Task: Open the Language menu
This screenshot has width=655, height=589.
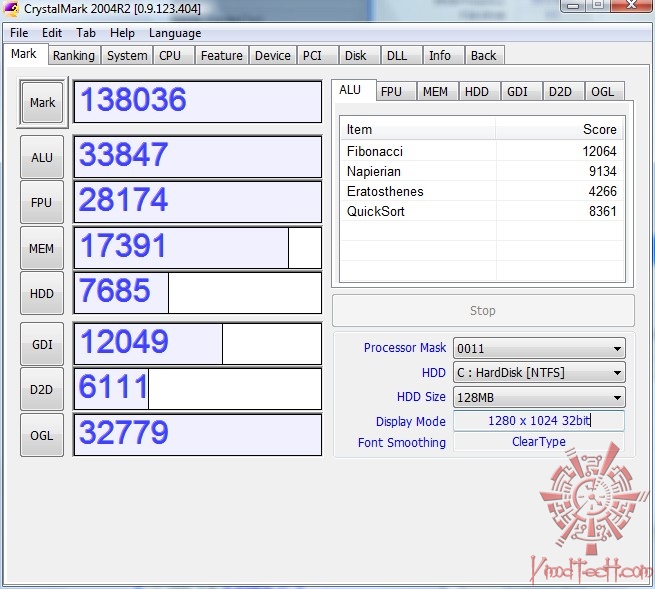Action: (175, 33)
